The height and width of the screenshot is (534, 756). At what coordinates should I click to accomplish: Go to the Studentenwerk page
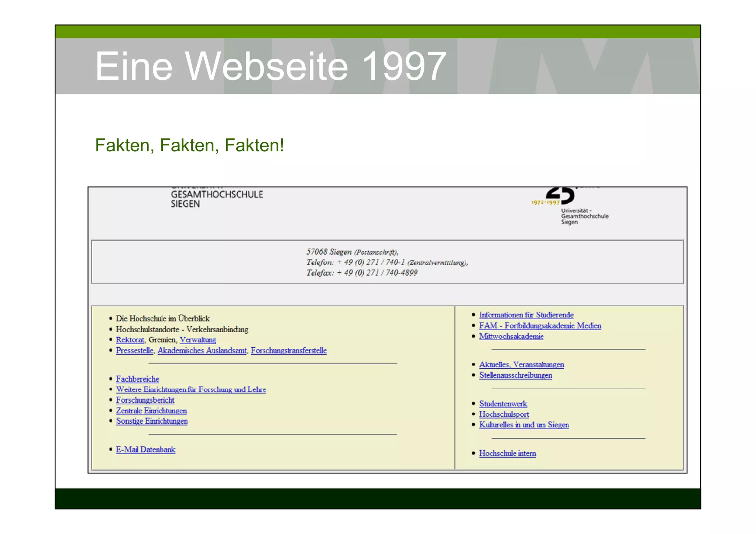pos(503,404)
